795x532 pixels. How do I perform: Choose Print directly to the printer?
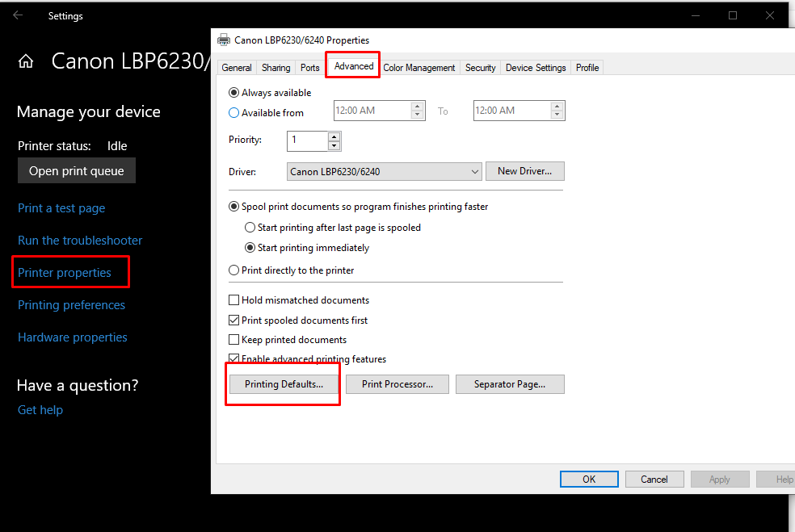[x=233, y=270]
